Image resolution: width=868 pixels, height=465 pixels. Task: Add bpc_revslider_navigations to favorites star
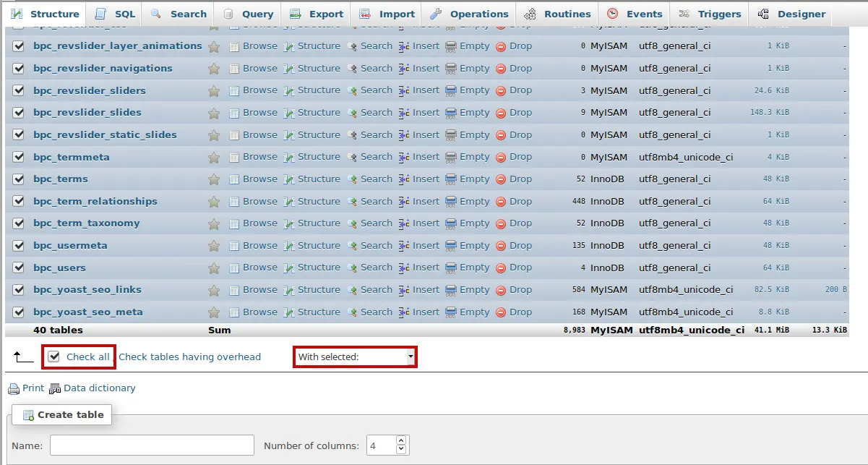tap(214, 69)
